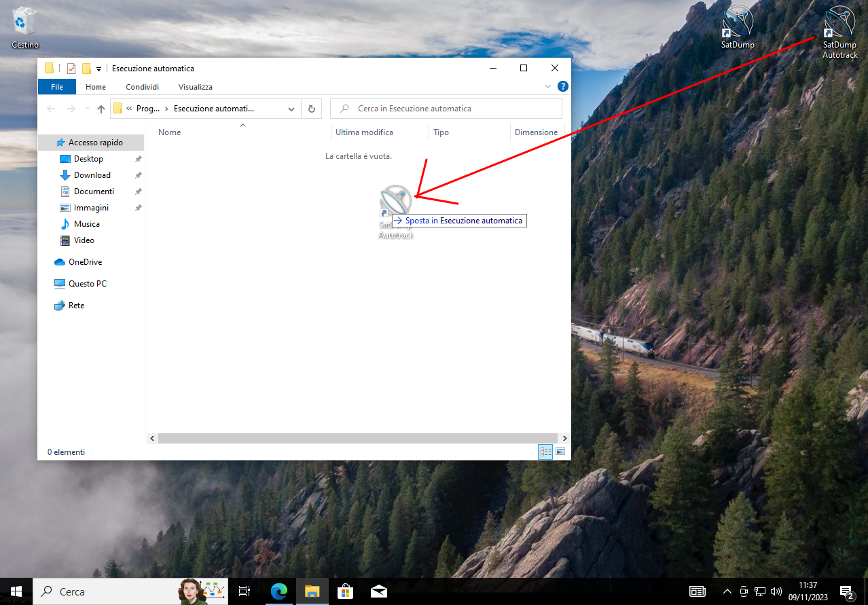
Task: Click the Meet Now tray icon
Action: pos(744,591)
